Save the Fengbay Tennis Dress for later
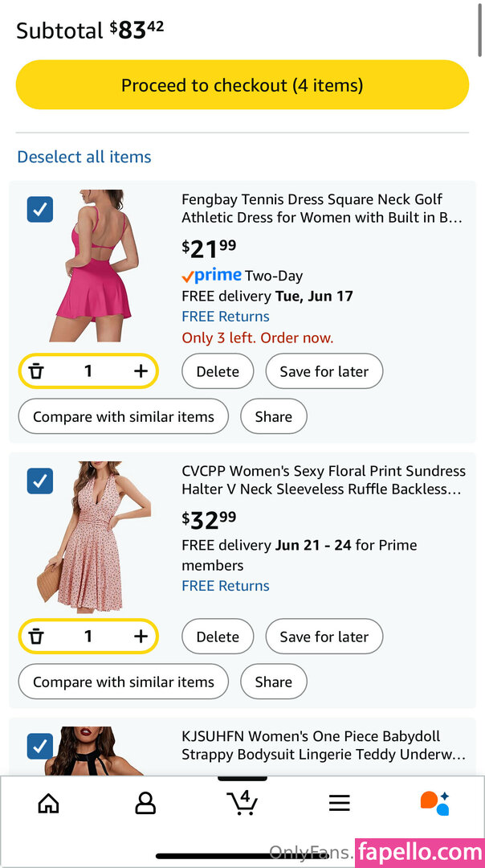Image resolution: width=485 pixels, height=868 pixels. click(324, 371)
